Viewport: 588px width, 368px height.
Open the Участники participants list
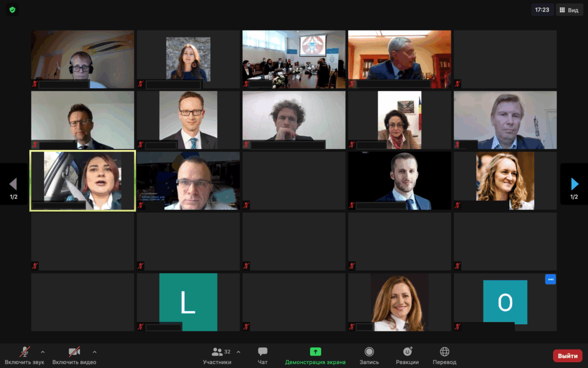pos(218,355)
